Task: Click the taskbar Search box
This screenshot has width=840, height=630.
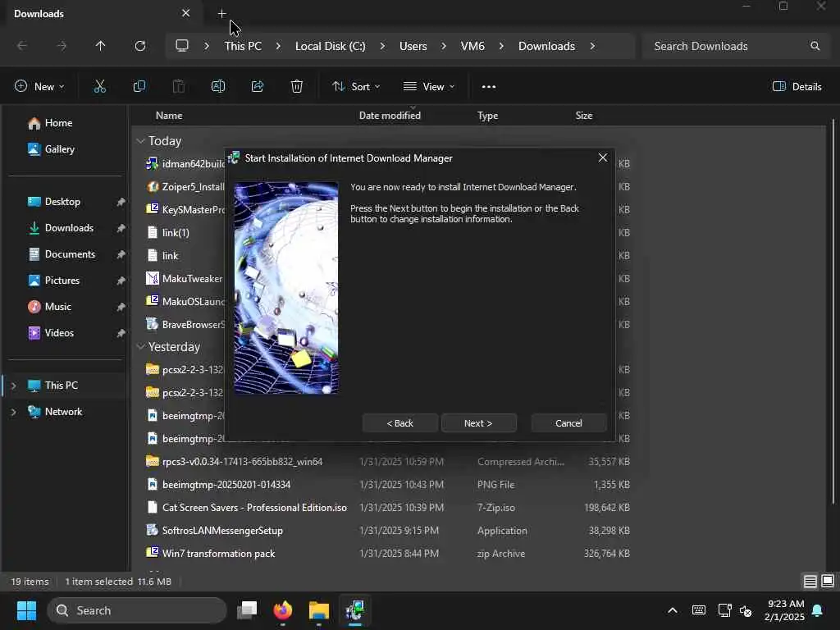Action: 137,610
